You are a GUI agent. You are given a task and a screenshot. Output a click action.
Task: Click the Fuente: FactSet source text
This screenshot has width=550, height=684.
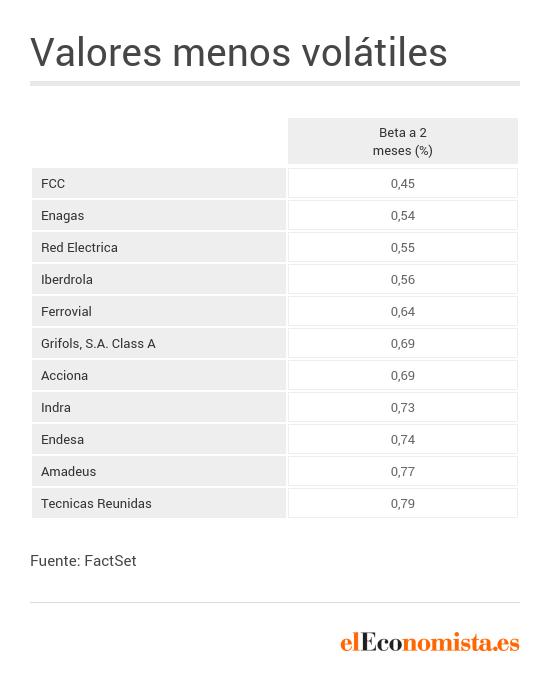[83, 561]
